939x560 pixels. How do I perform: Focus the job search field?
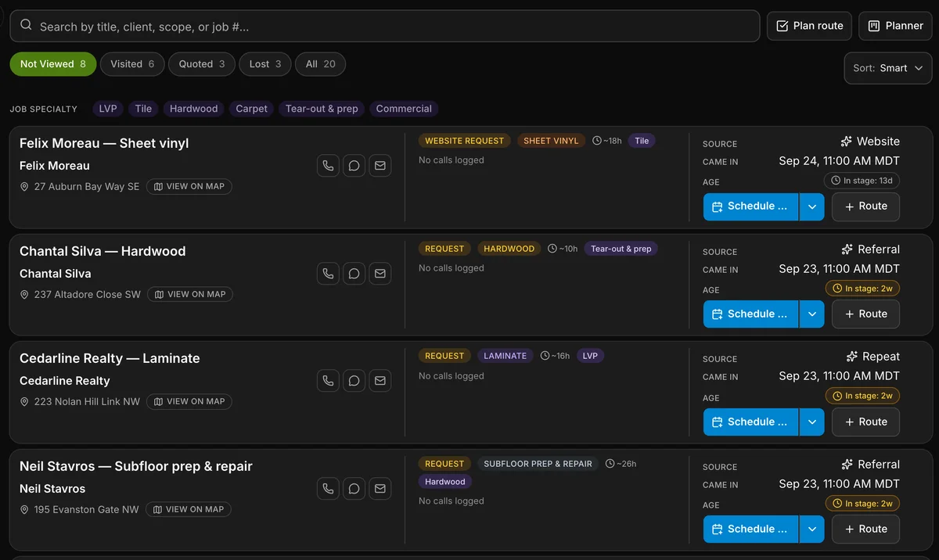pyautogui.click(x=385, y=26)
